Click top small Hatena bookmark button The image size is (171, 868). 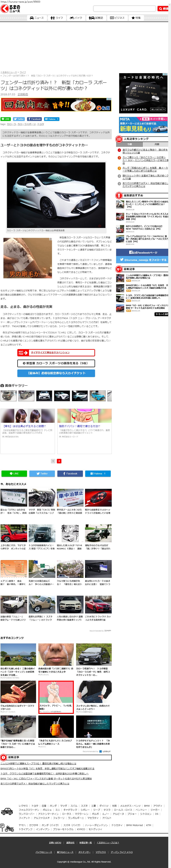(52, 119)
